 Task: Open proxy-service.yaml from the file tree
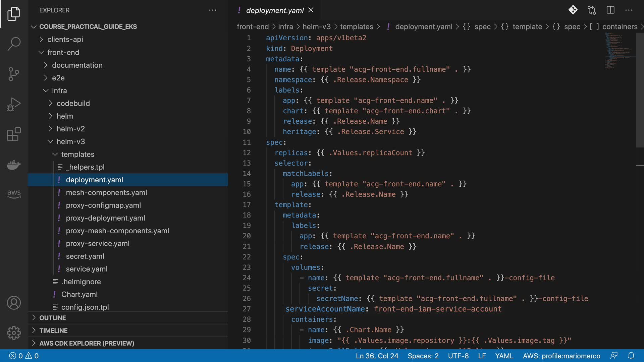coord(98,244)
